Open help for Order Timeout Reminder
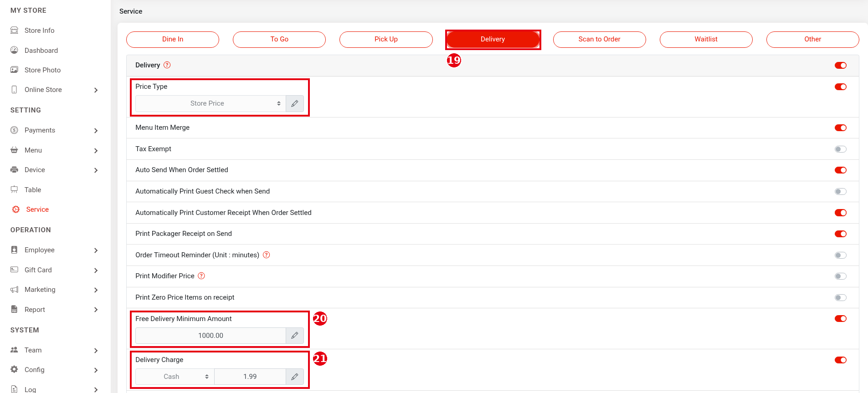The width and height of the screenshot is (868, 393). pos(267,255)
